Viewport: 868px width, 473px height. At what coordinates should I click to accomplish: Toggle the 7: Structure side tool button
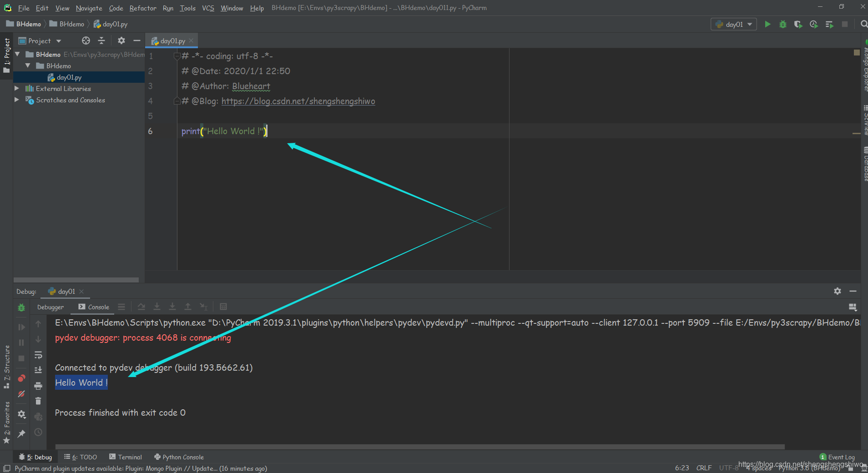[x=6, y=367]
